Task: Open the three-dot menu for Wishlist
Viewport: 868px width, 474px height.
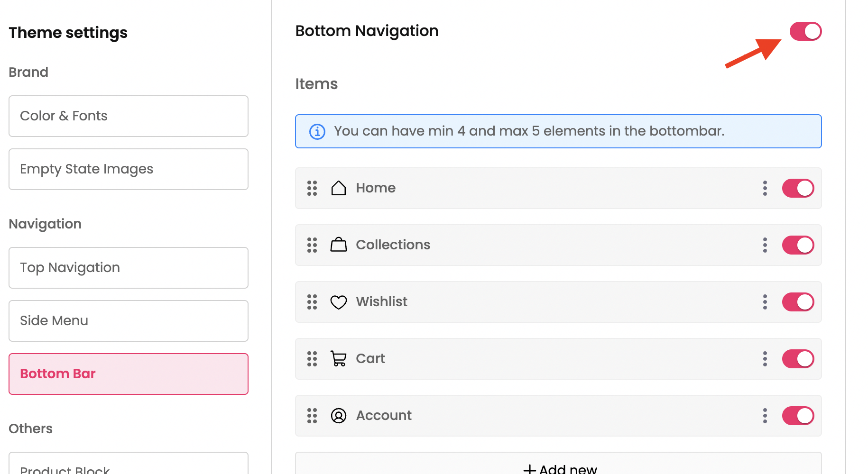Action: 765,302
